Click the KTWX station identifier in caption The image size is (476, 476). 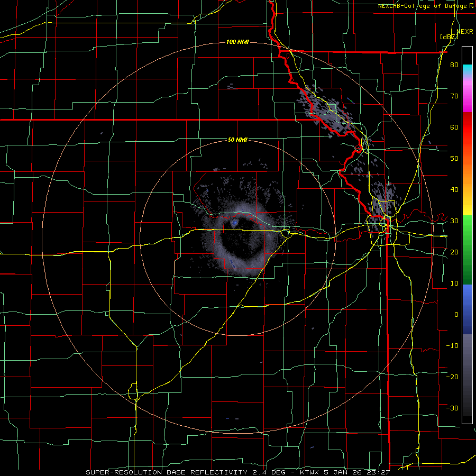coord(310,472)
